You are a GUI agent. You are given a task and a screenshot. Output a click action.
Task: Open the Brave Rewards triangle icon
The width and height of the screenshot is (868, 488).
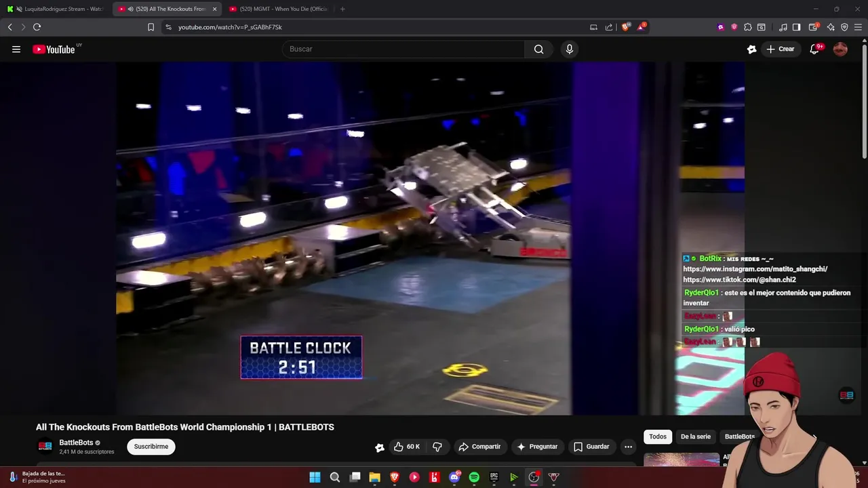pos(641,27)
